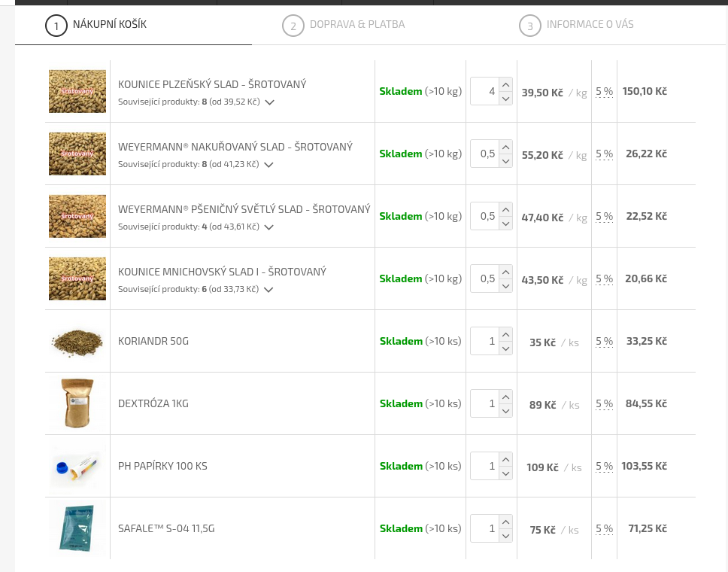Image resolution: width=728 pixels, height=572 pixels.
Task: Decrease quantity of Weyermann Nakuřovaný slad
Action: [x=505, y=161]
